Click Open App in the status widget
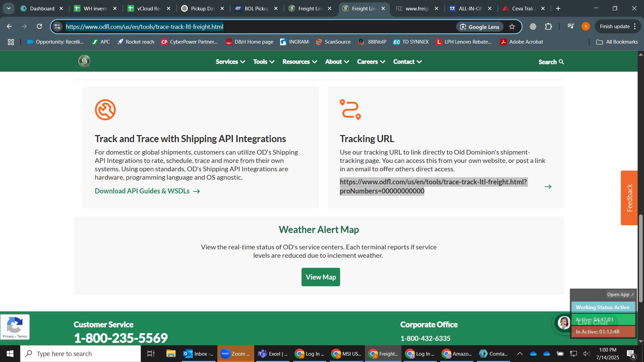 620,295
